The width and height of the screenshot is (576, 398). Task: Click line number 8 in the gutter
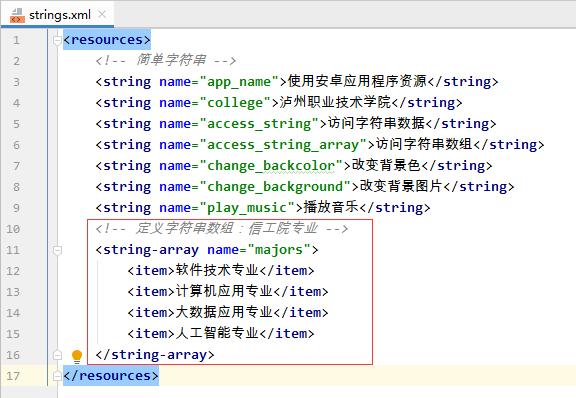click(x=16, y=187)
